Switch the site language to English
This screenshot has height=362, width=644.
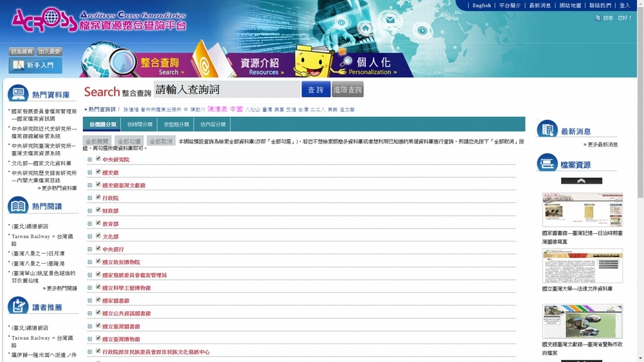point(481,5)
